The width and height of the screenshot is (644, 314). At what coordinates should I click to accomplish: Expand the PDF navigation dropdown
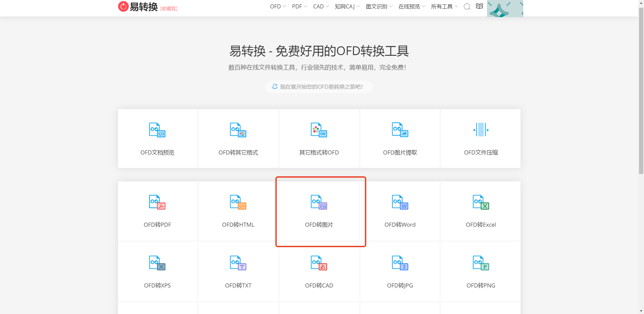299,6
